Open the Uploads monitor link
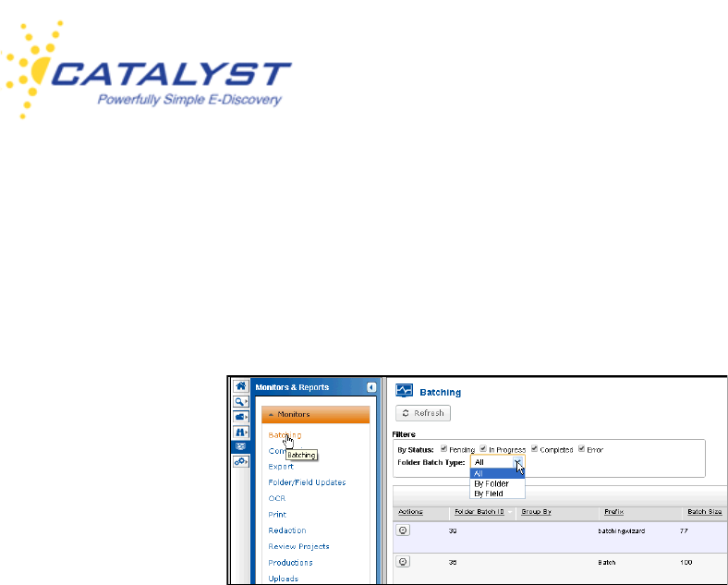 [284, 579]
